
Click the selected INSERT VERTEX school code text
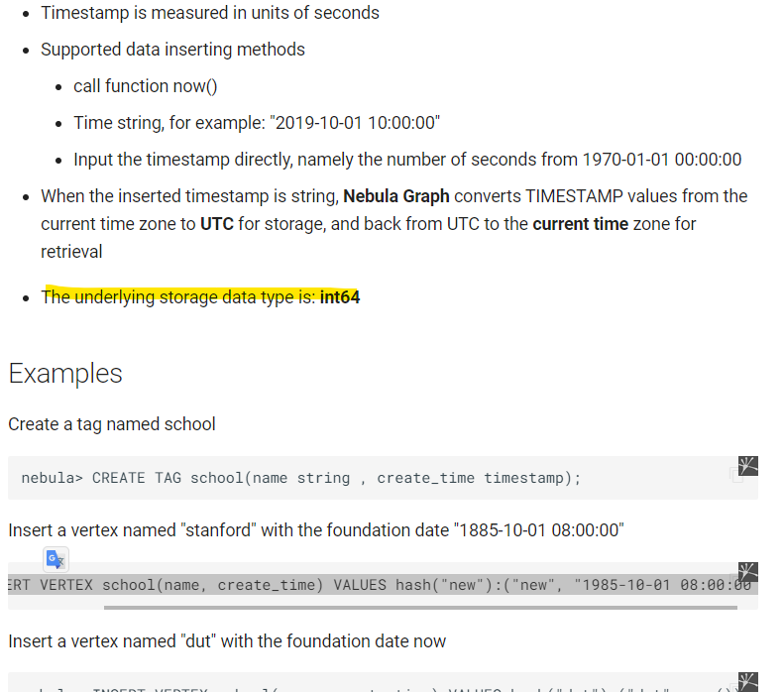tap(377, 585)
